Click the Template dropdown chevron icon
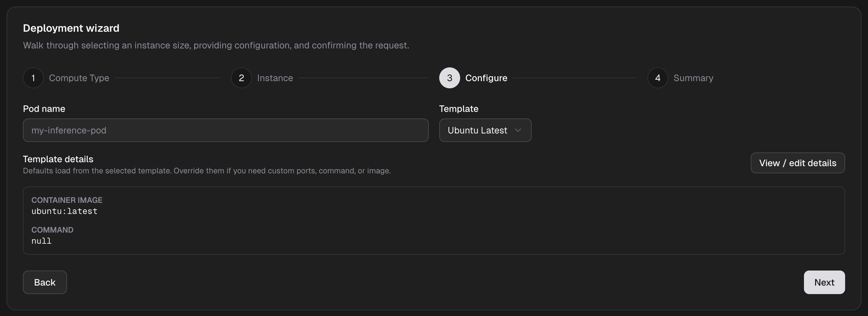Screen dimensions: 868x316 click(518, 130)
